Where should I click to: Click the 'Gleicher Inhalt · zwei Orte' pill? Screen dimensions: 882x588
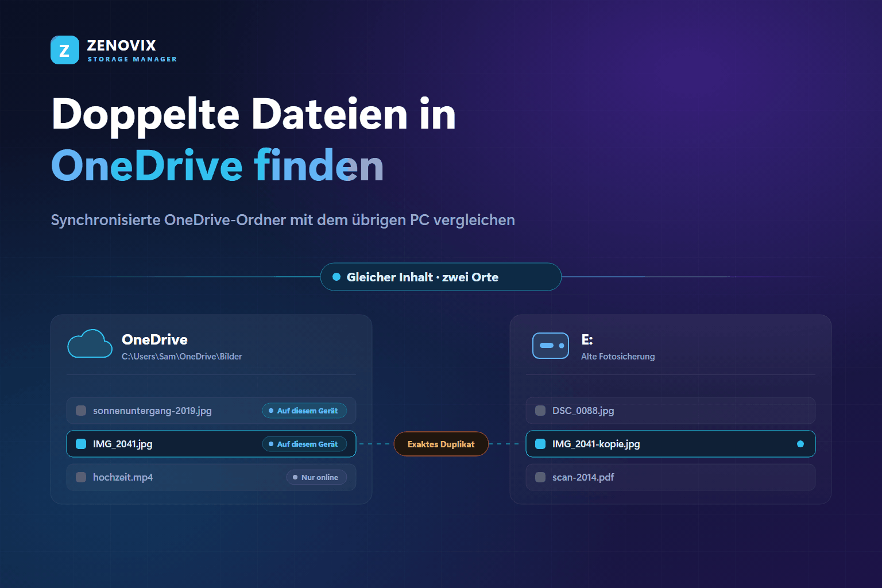pyautogui.click(x=440, y=277)
